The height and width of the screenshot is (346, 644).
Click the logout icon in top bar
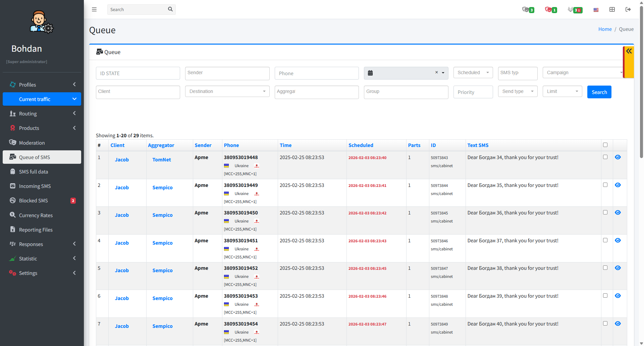click(628, 9)
